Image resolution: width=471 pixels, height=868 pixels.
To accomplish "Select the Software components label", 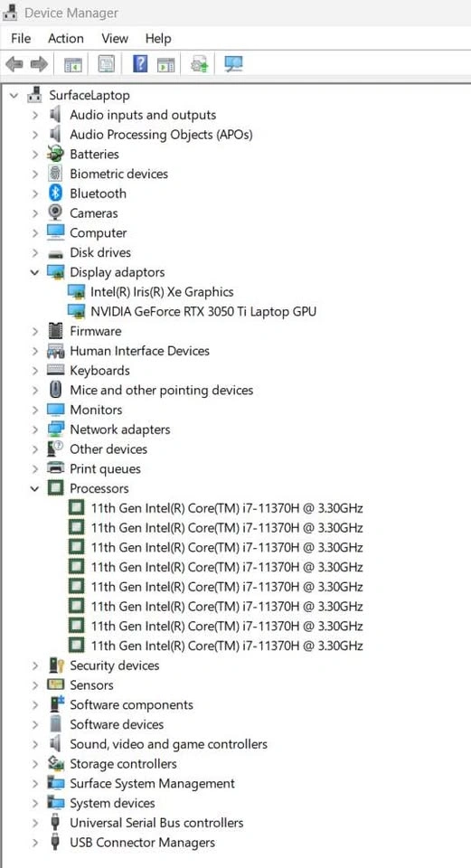I will click(131, 704).
